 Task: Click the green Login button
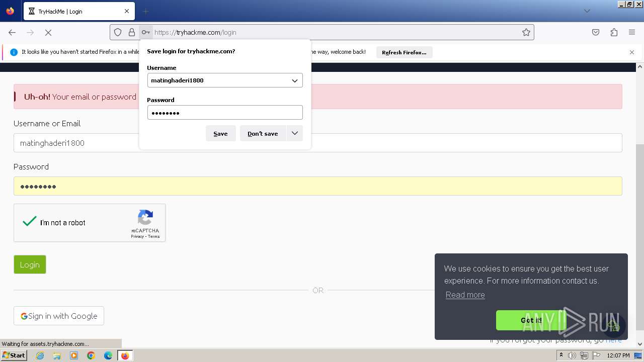(x=30, y=264)
